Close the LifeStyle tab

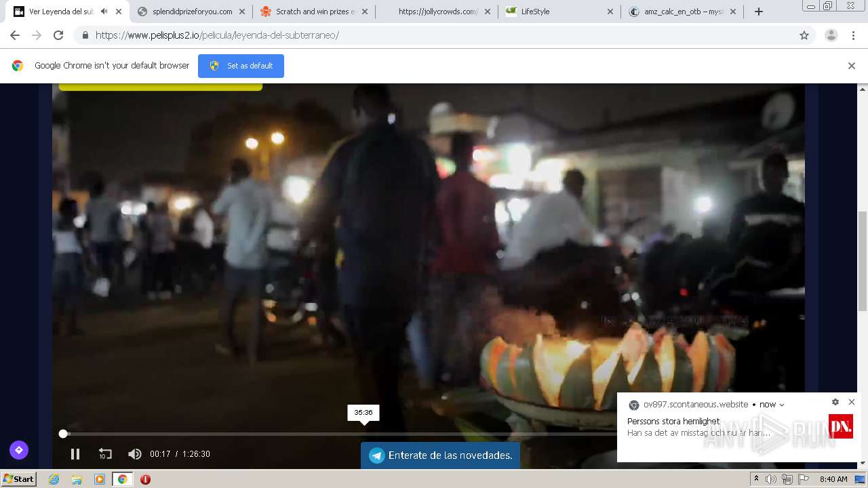tap(610, 12)
